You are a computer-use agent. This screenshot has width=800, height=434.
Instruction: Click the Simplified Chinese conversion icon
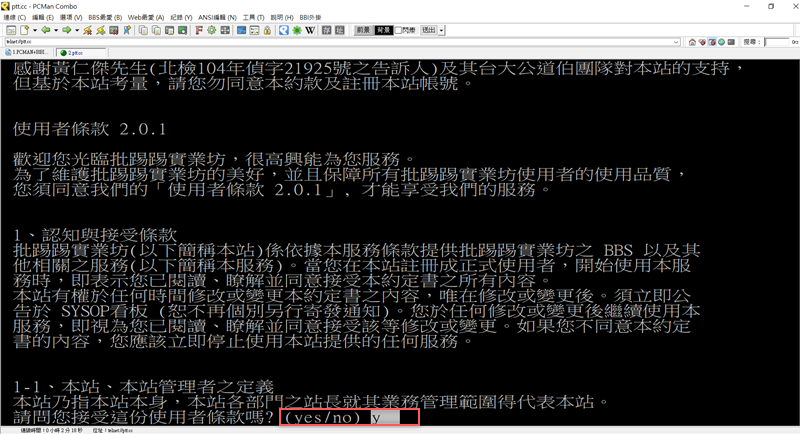[x=340, y=30]
